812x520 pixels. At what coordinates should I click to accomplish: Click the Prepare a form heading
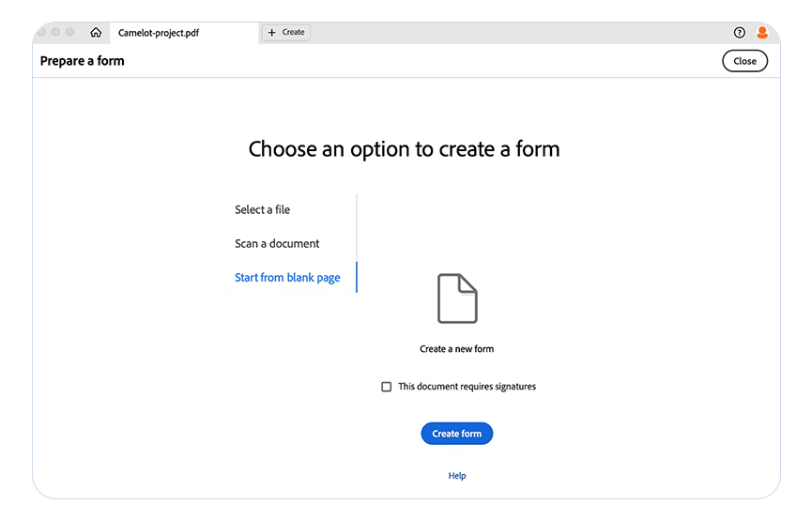click(83, 61)
